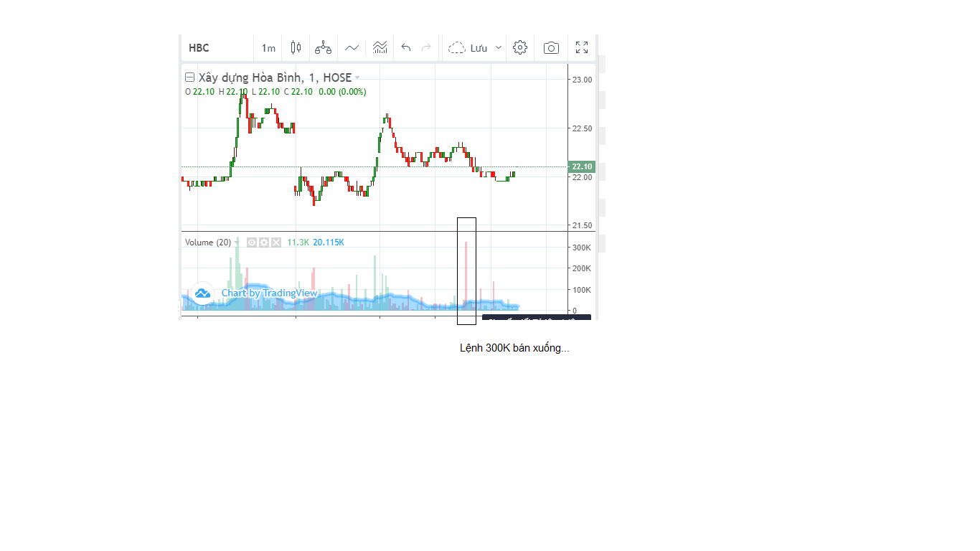Collapse the Xây dựng Hòa Bình legend
980x551 pixels.
189,77
